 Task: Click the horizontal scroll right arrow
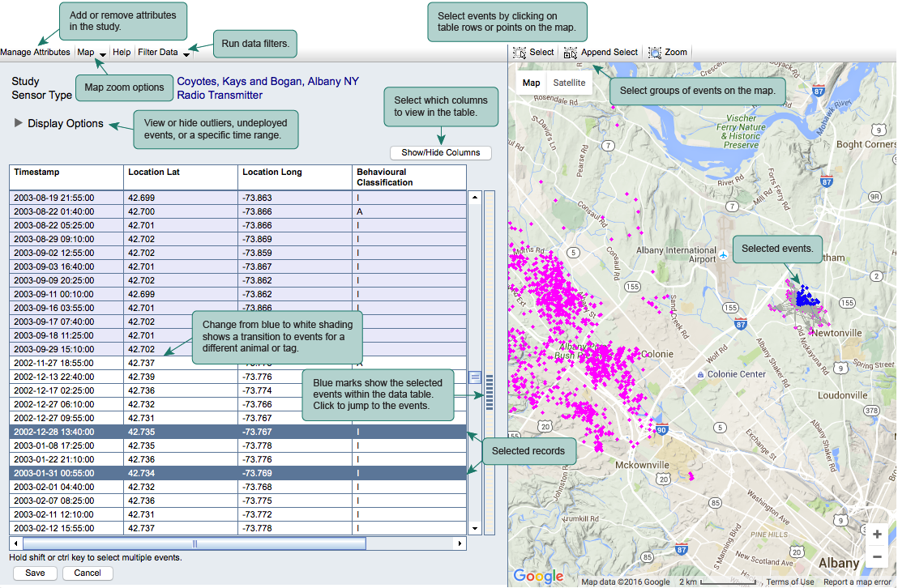(460, 543)
